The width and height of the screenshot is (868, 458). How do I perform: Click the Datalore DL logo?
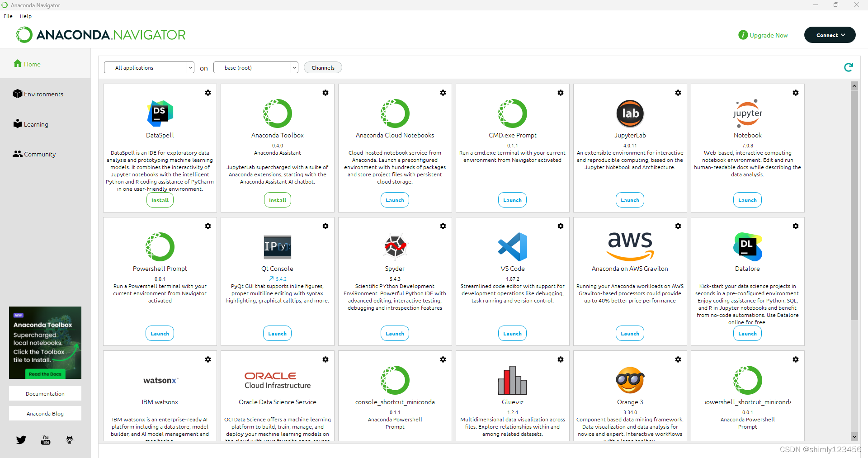(748, 247)
